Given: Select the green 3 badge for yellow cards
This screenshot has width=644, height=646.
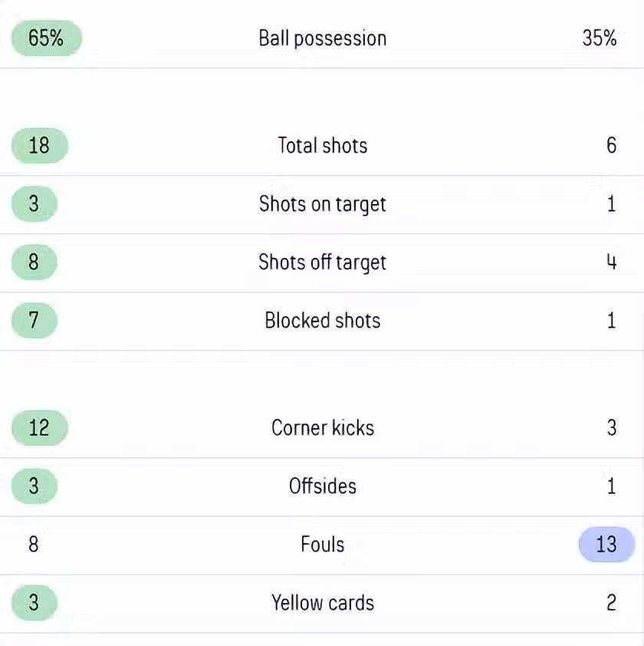Looking at the screenshot, I should (34, 603).
